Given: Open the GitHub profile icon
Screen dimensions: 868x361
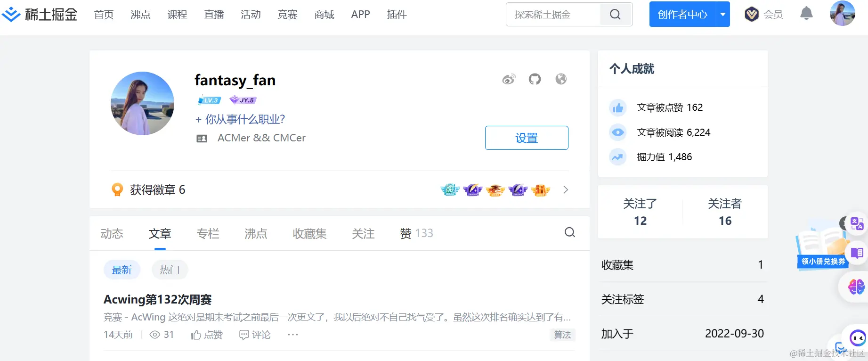Looking at the screenshot, I should 535,79.
